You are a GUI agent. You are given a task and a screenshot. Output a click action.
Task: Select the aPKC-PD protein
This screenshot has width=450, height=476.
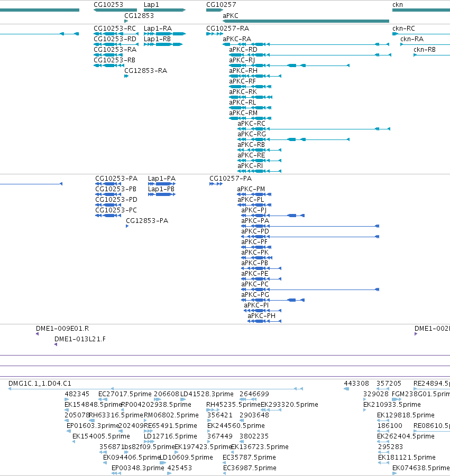coord(310,237)
